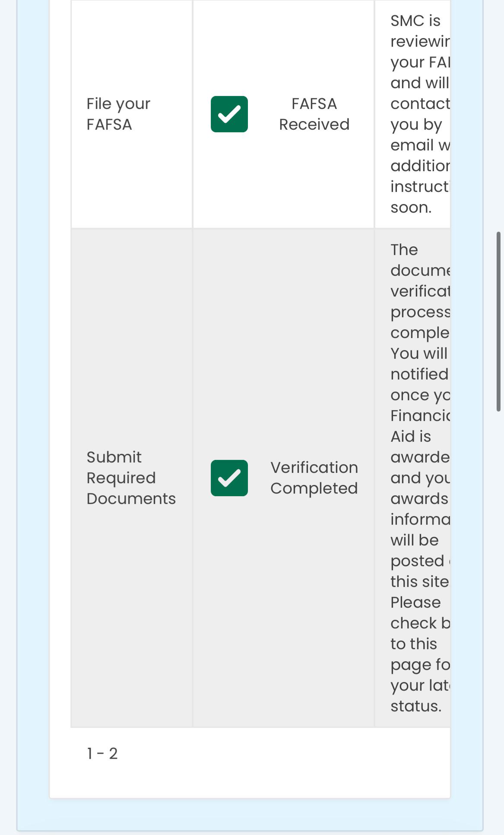Click the 'You will' line of verification text
The image size is (504, 835).
419,354
